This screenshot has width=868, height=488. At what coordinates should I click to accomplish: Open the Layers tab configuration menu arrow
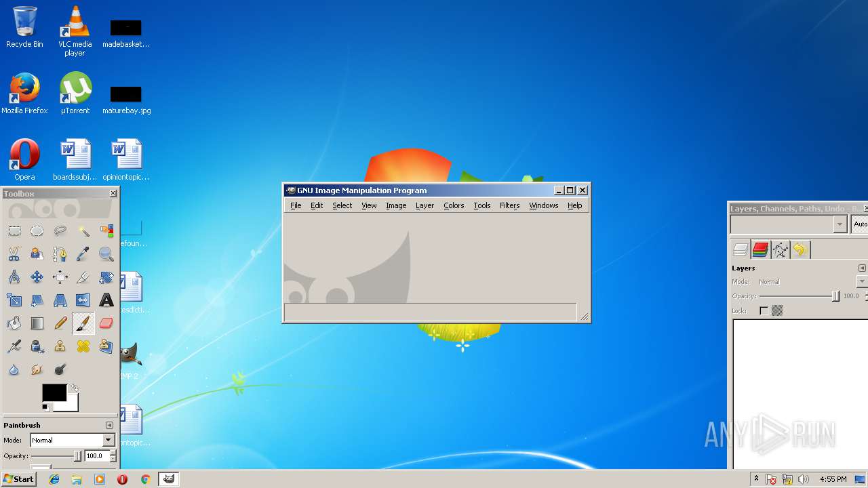tap(862, 268)
